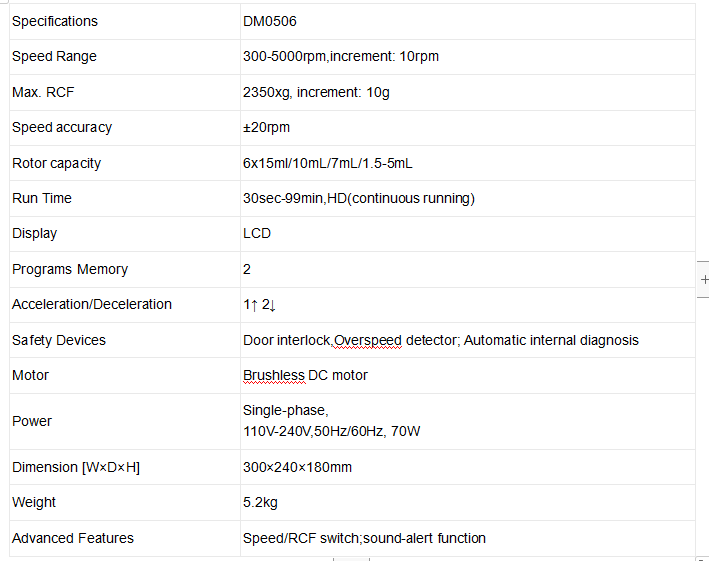
Task: Select the Speed Range label cell
Action: pos(54,56)
